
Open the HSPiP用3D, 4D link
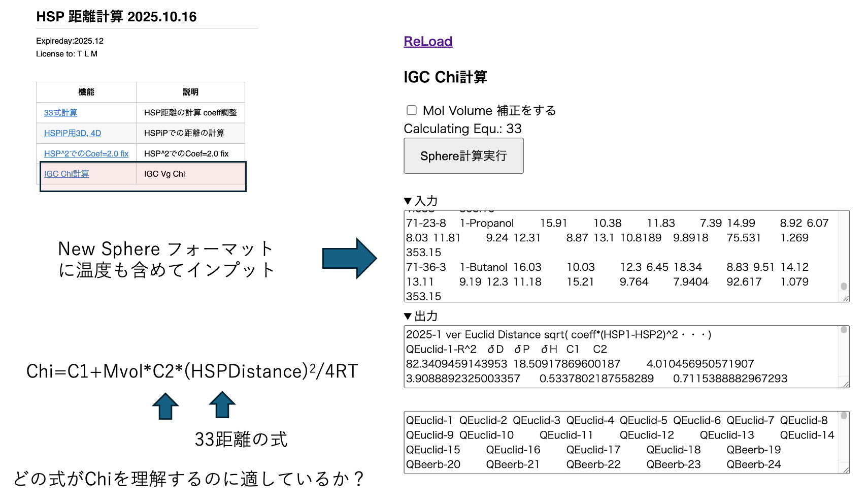tap(73, 133)
